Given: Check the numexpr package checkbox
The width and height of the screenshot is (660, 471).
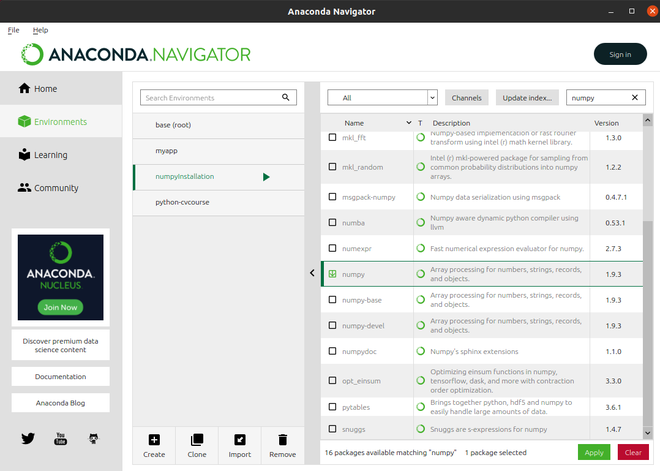Looking at the screenshot, I should (333, 248).
